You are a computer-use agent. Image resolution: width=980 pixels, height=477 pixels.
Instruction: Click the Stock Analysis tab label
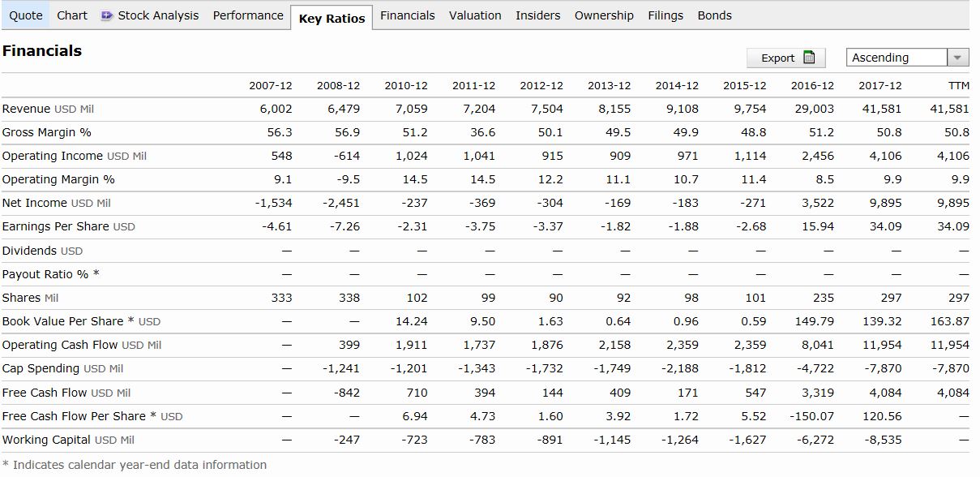158,15
